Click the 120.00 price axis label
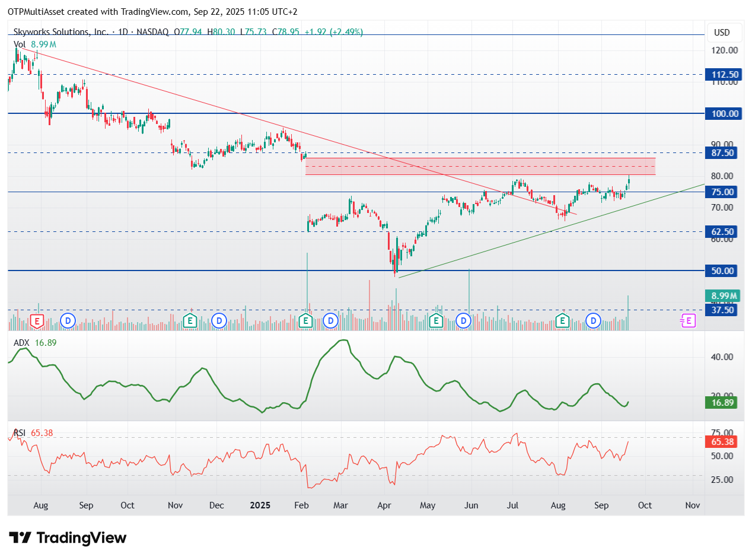752x560 pixels. (724, 50)
